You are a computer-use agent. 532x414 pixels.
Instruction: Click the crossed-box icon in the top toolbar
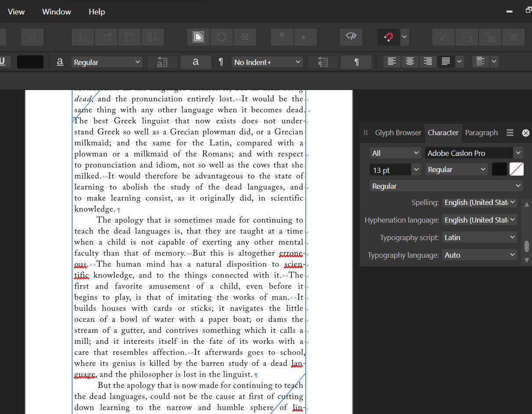pyautogui.click(x=245, y=37)
